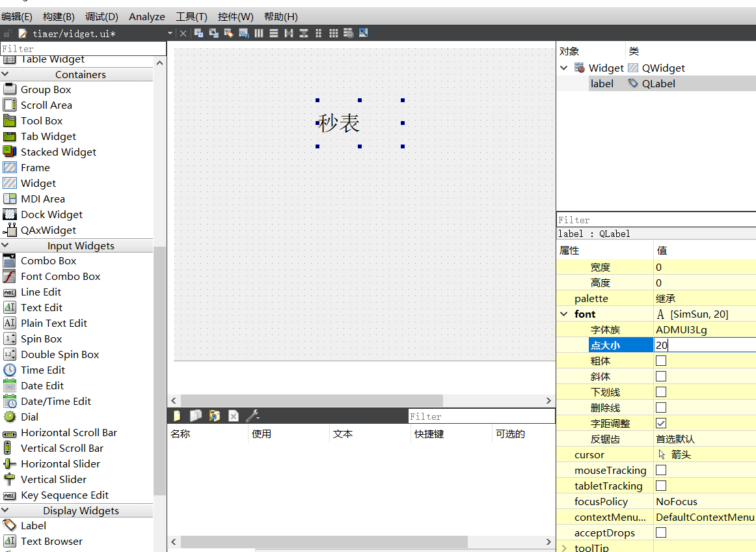Screen dimensions: 756x552
Task: Apply vertical splitter layout icon
Action: coord(304,33)
